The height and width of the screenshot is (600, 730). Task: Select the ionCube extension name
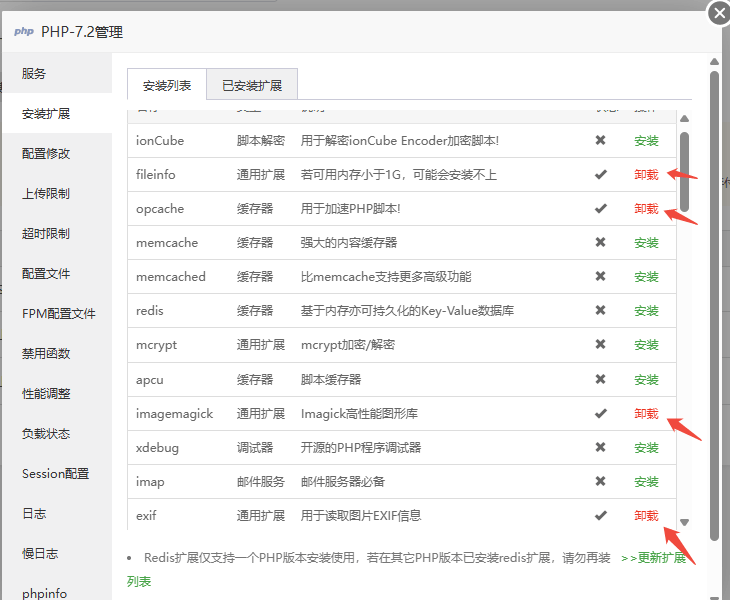160,141
